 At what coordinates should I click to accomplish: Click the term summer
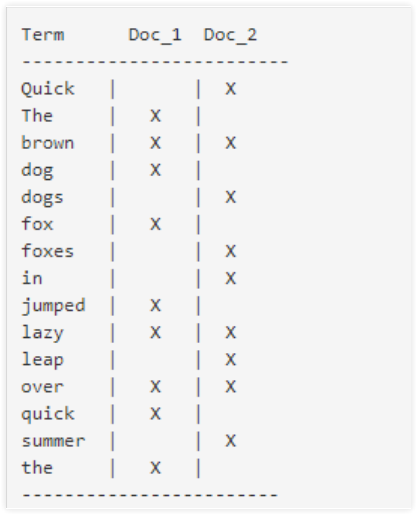pyautogui.click(x=53, y=441)
